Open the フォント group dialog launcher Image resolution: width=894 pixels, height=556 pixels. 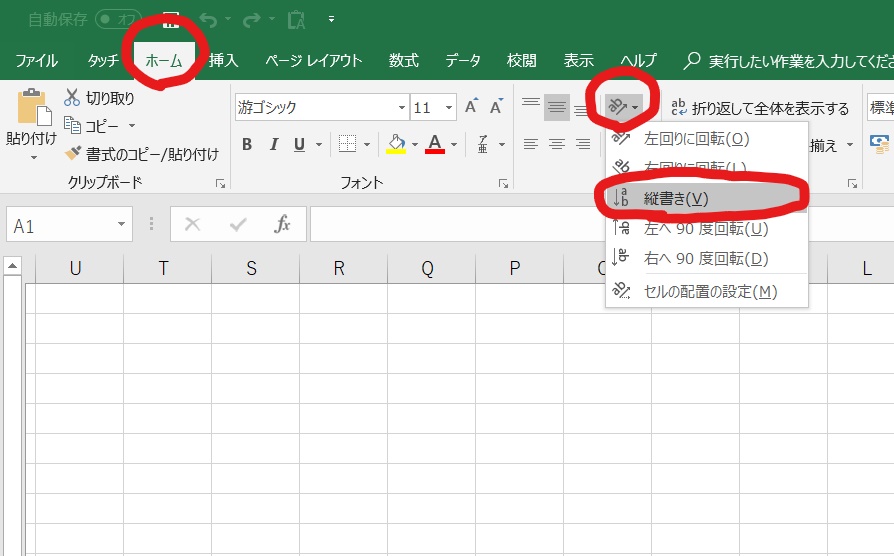pyautogui.click(x=503, y=184)
